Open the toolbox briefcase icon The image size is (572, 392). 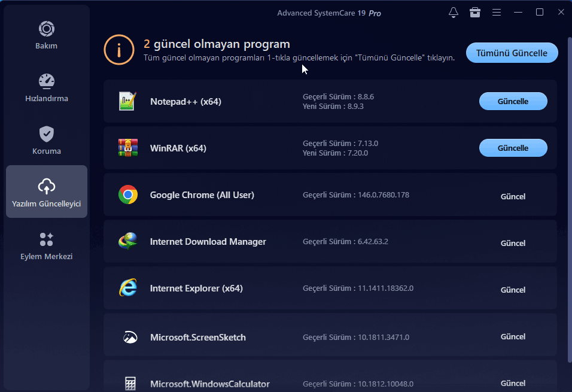coord(475,13)
